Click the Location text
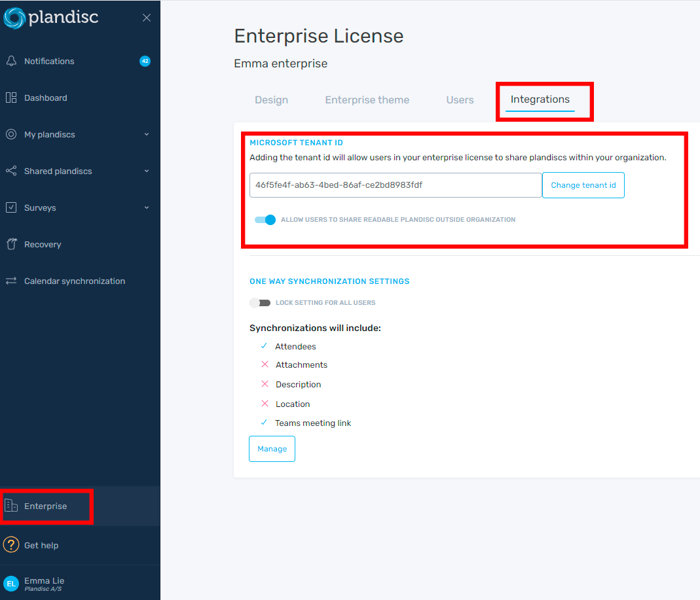 (293, 404)
